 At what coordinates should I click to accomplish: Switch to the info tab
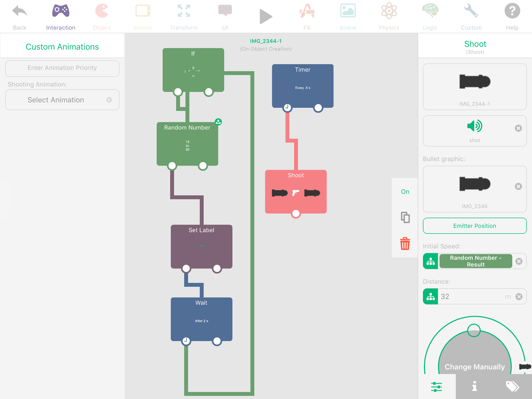click(x=474, y=387)
